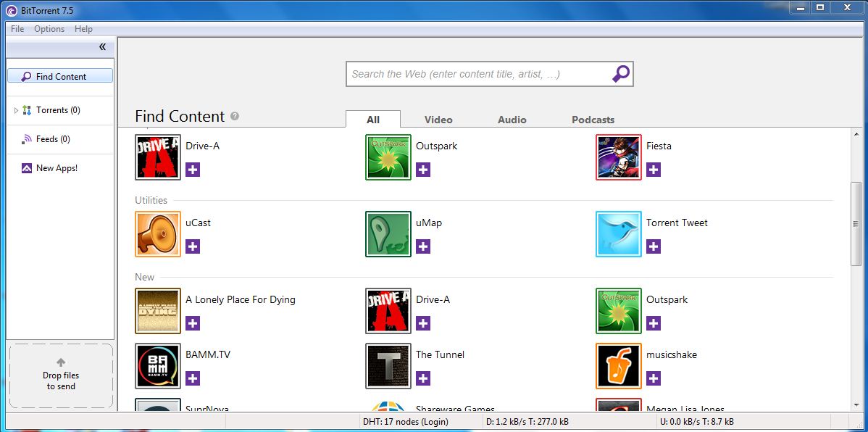Click the Torrent Tweet title text
This screenshot has width=868, height=432.
tap(677, 223)
